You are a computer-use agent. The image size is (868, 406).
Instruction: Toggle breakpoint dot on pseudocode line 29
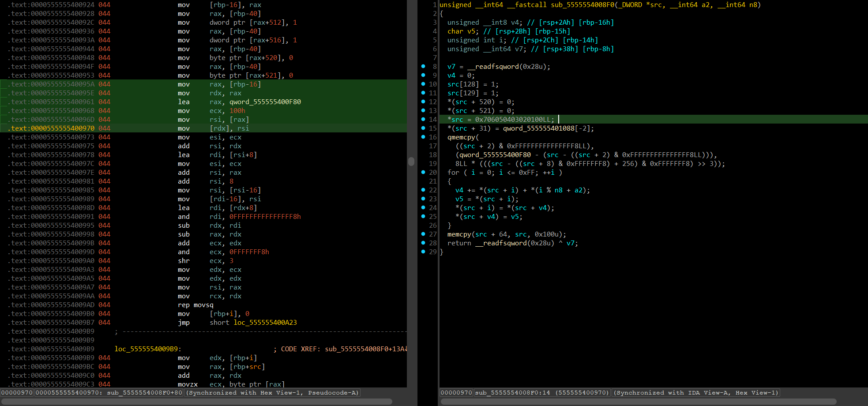(423, 252)
